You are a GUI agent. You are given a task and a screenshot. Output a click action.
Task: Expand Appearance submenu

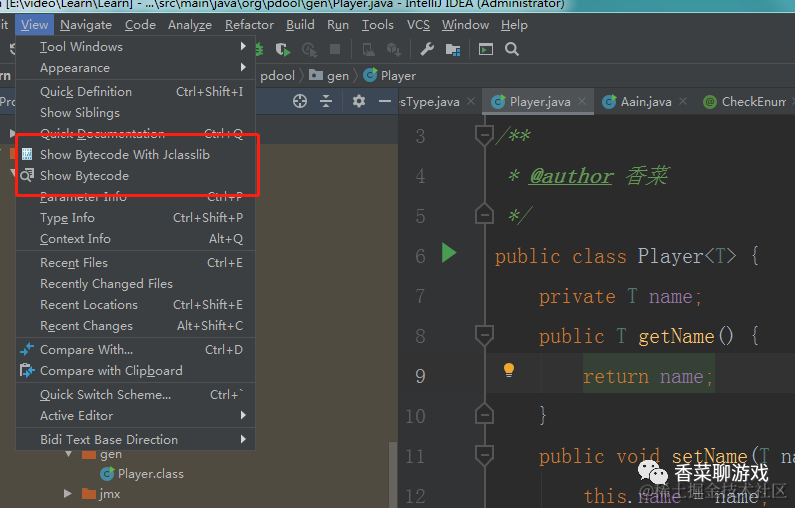135,68
